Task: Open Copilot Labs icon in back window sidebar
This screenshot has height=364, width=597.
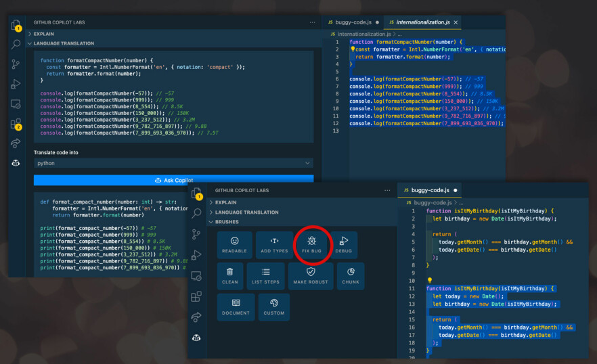Action: click(x=16, y=163)
